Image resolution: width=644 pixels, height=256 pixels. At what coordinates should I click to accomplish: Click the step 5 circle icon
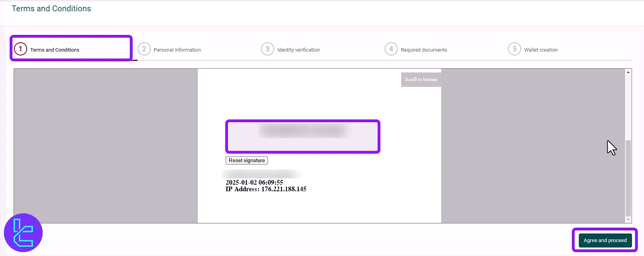pyautogui.click(x=515, y=49)
